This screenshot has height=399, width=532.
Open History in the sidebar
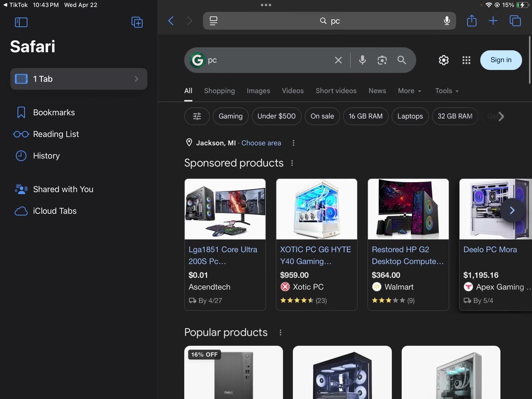click(79, 156)
